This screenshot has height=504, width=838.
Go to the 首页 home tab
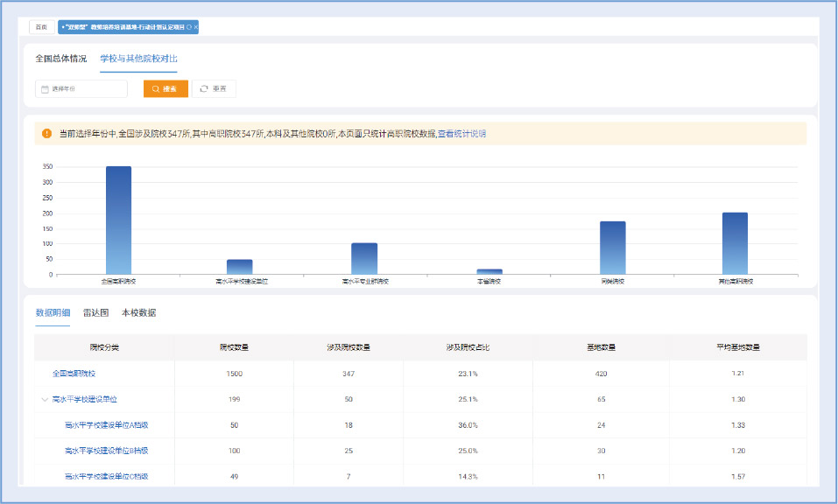point(41,27)
